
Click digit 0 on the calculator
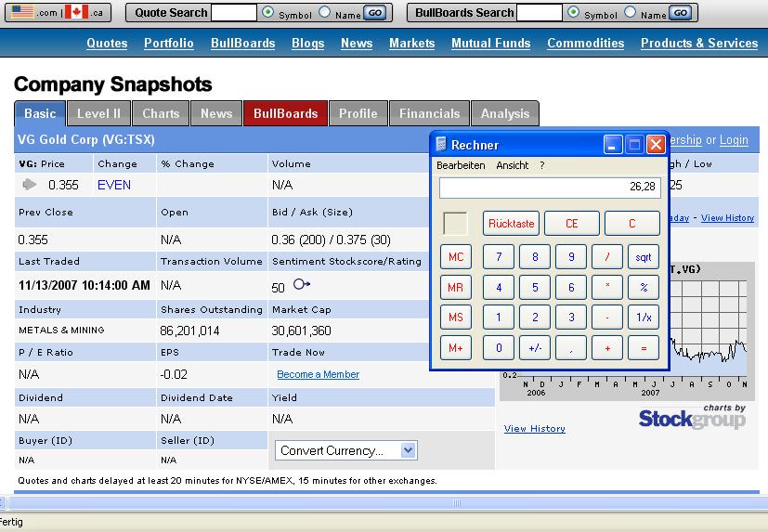click(499, 348)
